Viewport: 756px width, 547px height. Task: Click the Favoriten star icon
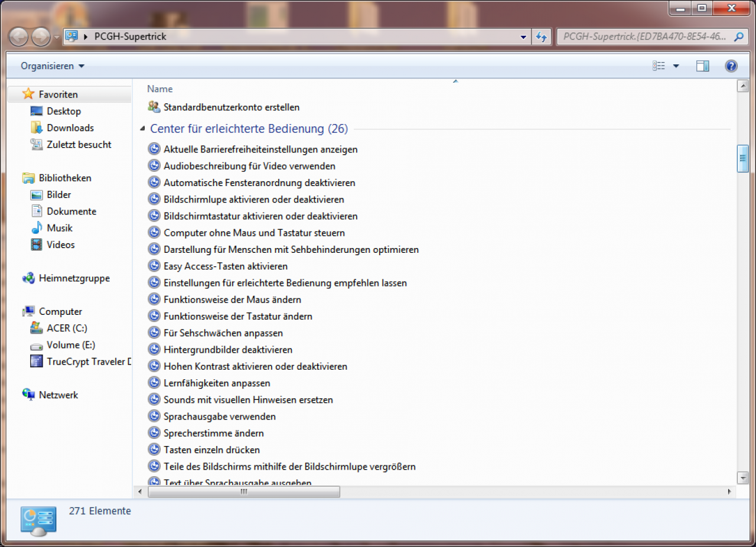[x=28, y=94]
